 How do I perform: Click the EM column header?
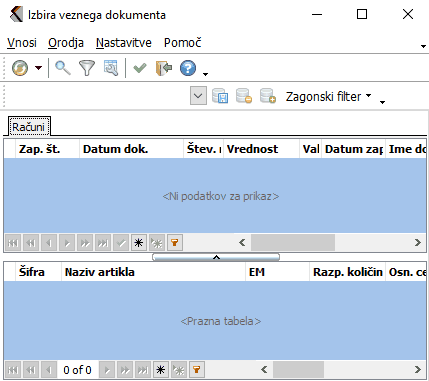tap(277, 272)
